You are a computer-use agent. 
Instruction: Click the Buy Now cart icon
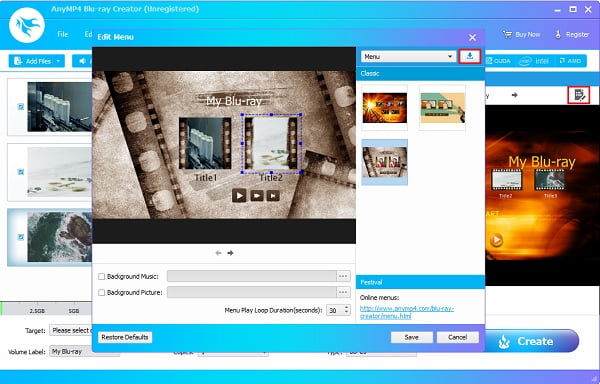tap(507, 34)
